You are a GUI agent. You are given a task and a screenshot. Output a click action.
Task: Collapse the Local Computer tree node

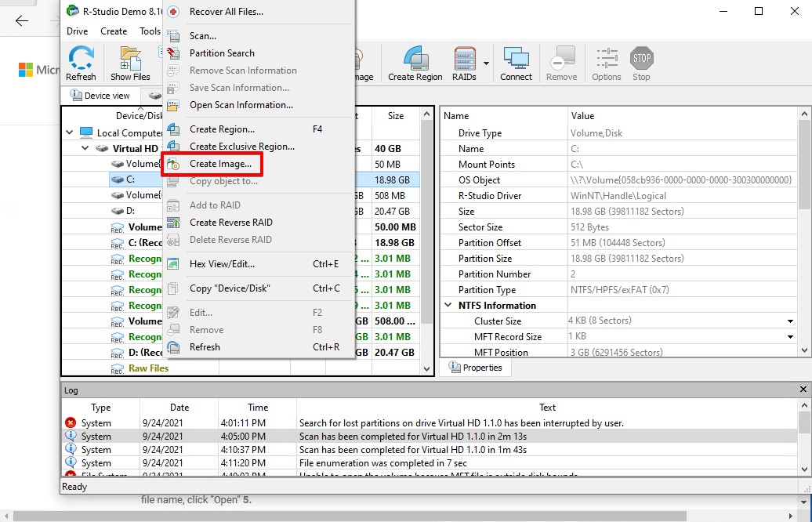(69, 132)
